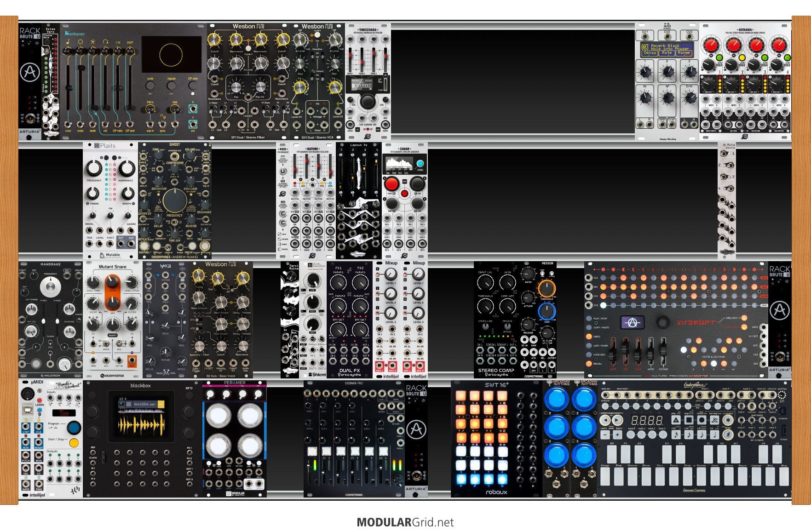Click the large Frequency knob on Ghost
811x532 pixels.
[175, 200]
